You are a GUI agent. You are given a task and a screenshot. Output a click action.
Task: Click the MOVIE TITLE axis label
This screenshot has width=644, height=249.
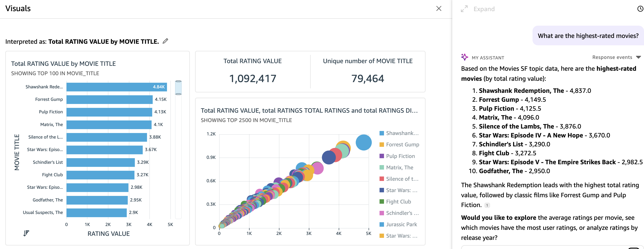coord(17,152)
